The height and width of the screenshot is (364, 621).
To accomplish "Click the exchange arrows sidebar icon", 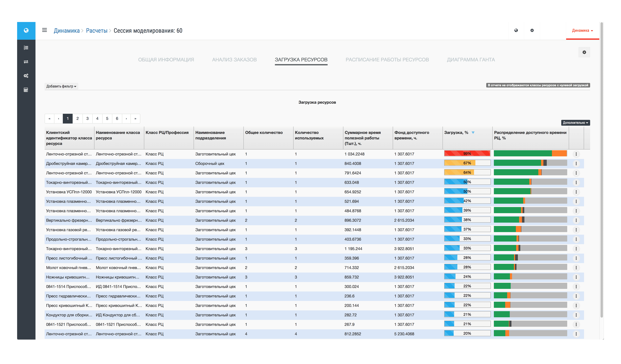I will (x=26, y=62).
